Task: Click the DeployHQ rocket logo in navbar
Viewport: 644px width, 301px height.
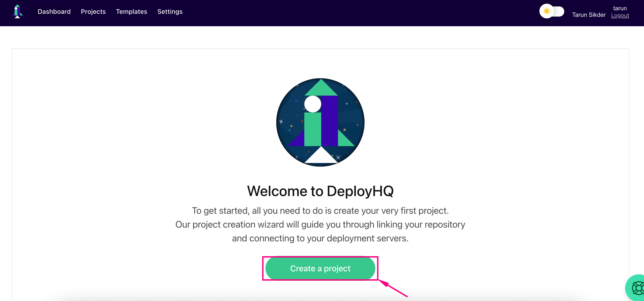Action: [17, 12]
